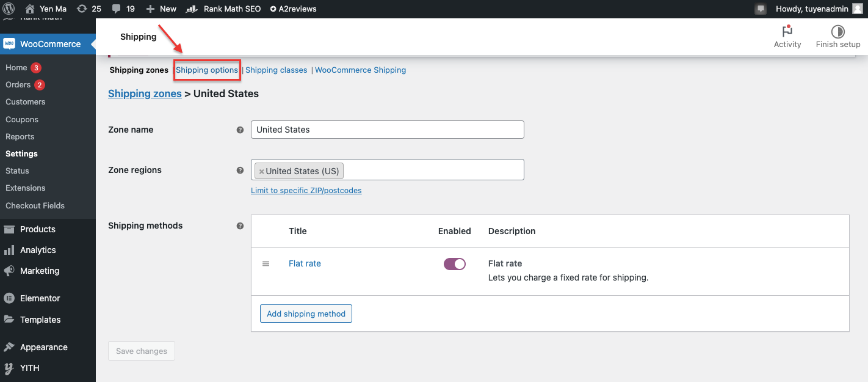
Task: Open the comments bubble icon showing 19
Action: tap(117, 9)
